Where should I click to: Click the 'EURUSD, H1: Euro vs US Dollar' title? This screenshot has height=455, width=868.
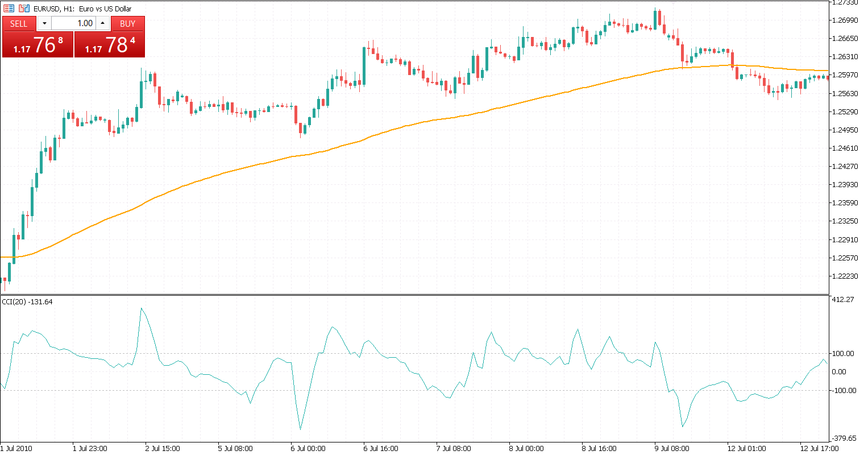(82, 9)
